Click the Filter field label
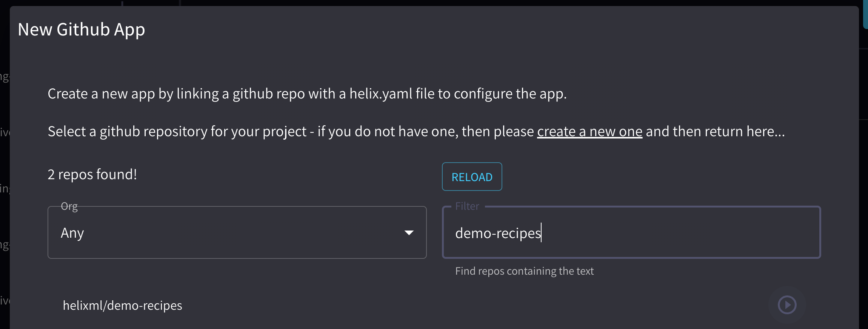Viewport: 868px width, 329px height. tap(467, 206)
